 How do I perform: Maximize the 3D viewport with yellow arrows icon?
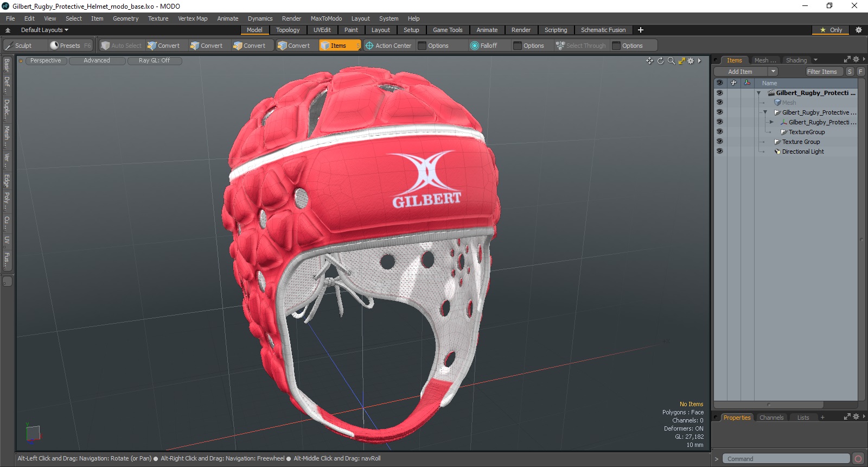click(x=682, y=61)
